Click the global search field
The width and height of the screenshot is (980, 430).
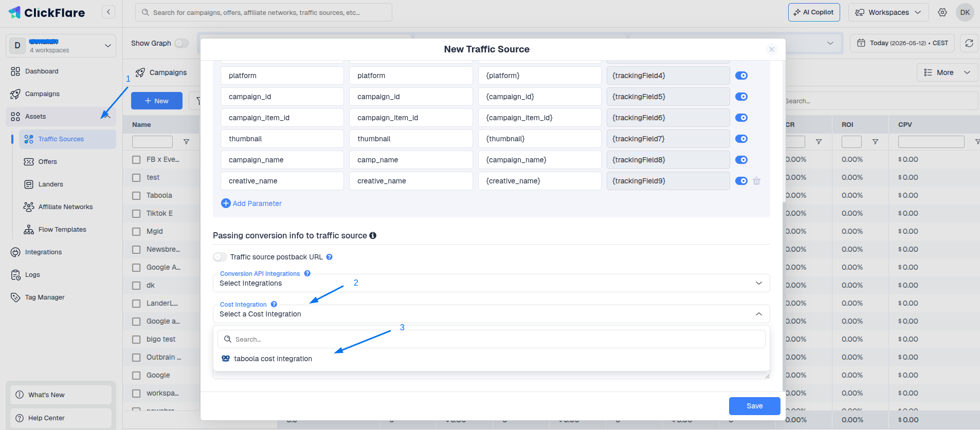coord(264,12)
